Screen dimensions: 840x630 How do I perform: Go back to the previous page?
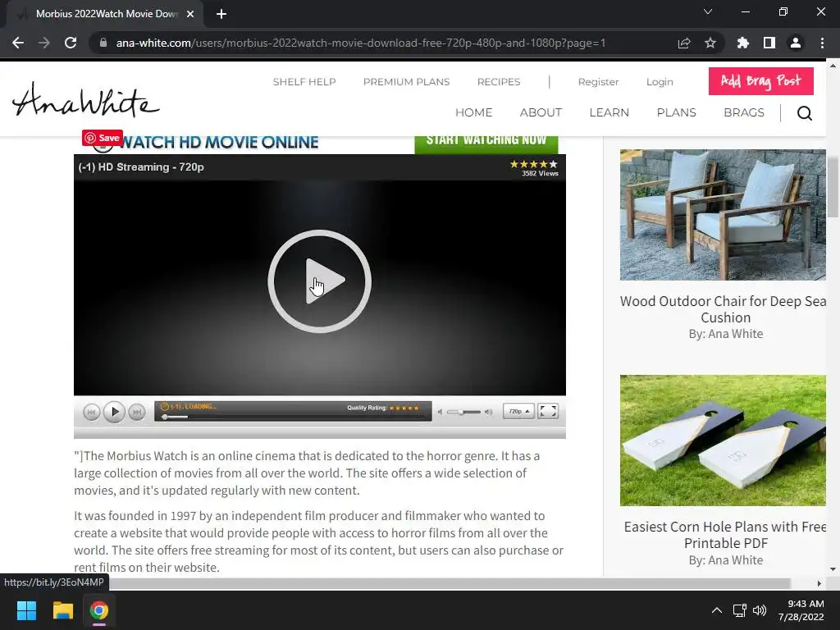(18, 43)
